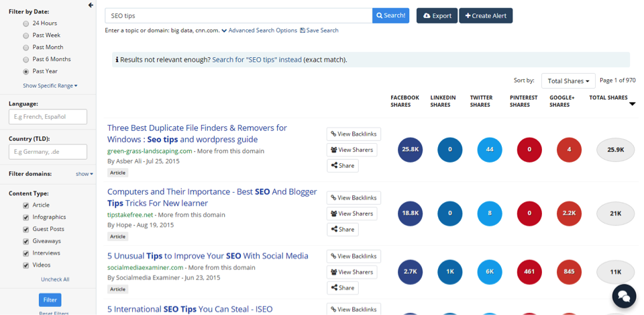The width and height of the screenshot is (644, 315).
Task: Click the Country (TLD) input field
Action: tap(48, 152)
